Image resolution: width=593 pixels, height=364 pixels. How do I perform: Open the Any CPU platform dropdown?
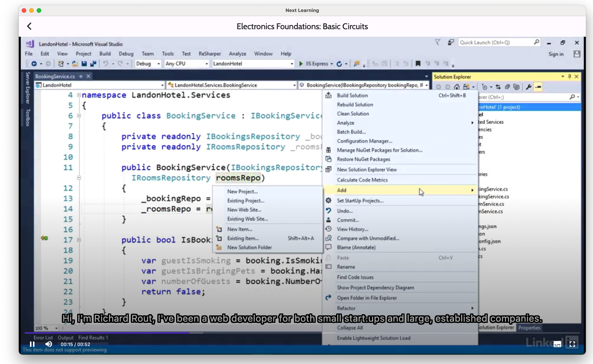187,64
